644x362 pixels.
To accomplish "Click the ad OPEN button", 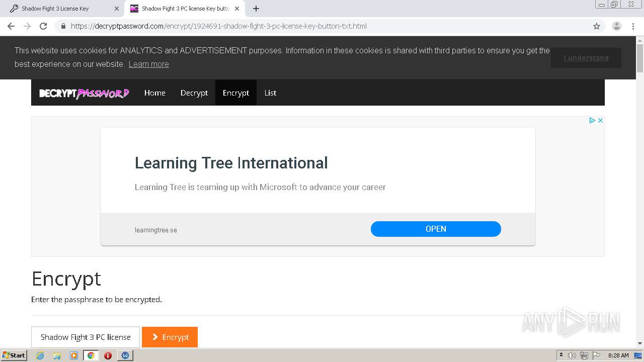I will coord(436,229).
